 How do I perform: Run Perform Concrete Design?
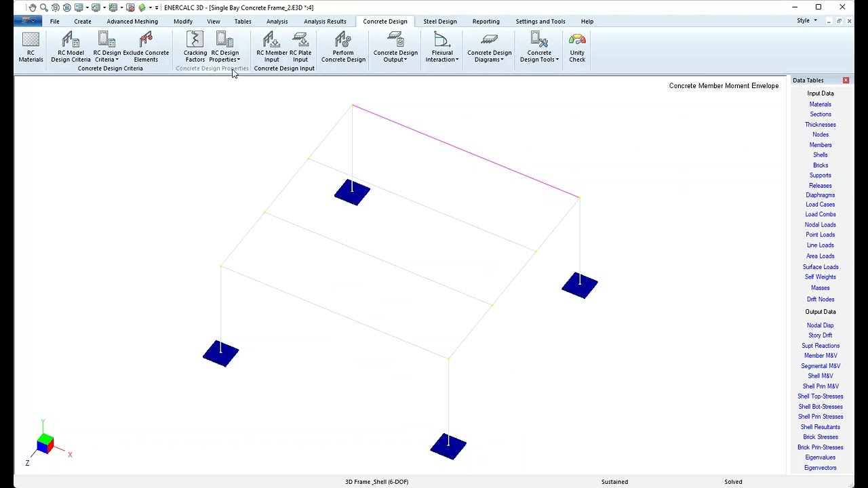coord(343,47)
